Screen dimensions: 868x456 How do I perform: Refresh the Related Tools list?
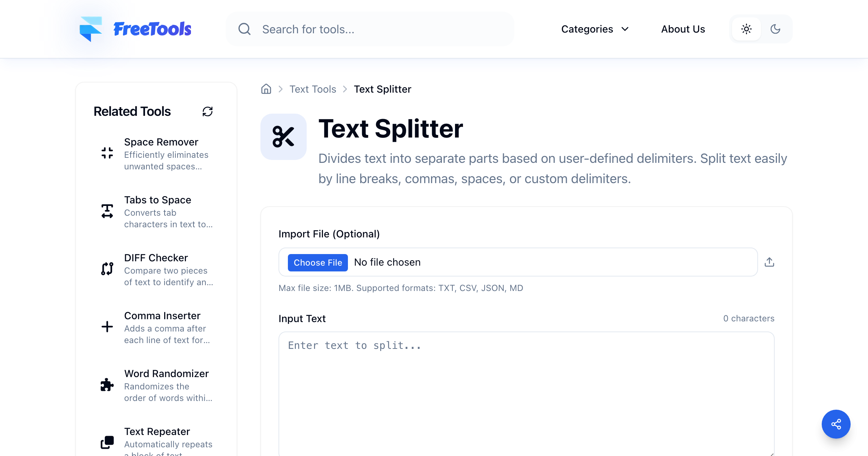pyautogui.click(x=208, y=111)
